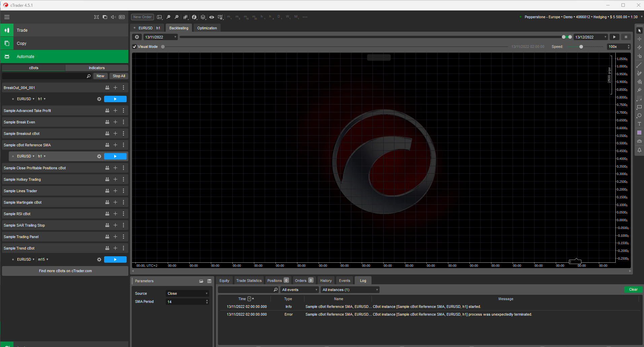Start the Sample cBot Reference SMA instance
The image size is (644, 347).
[115, 156]
